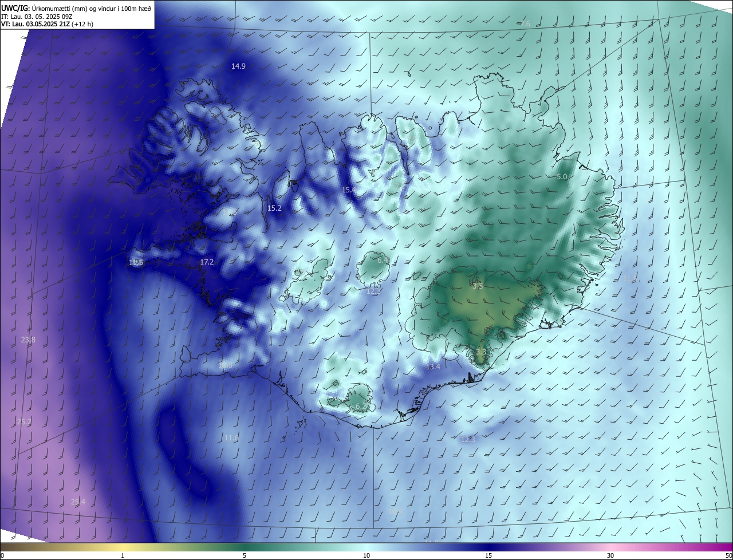Image resolution: width=733 pixels, height=560 pixels.
Task: Click the 6.2 value label
Action: [x=362, y=407]
